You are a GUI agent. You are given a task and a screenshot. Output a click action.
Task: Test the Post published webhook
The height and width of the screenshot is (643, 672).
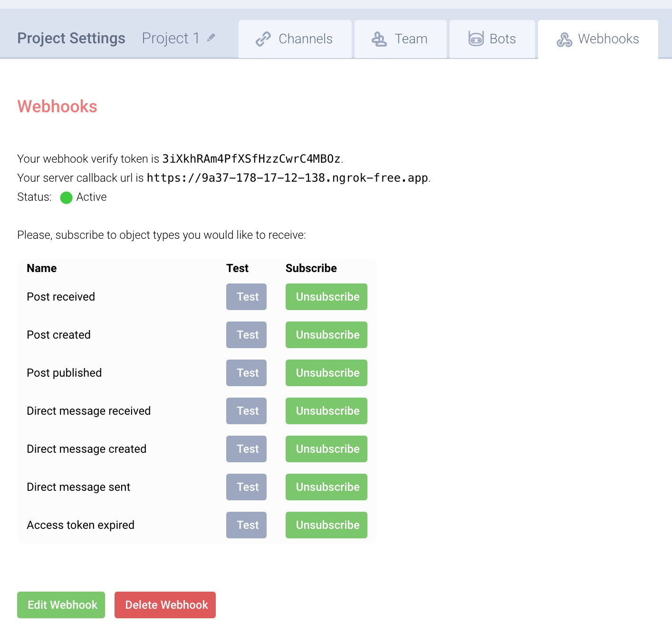pyautogui.click(x=246, y=373)
